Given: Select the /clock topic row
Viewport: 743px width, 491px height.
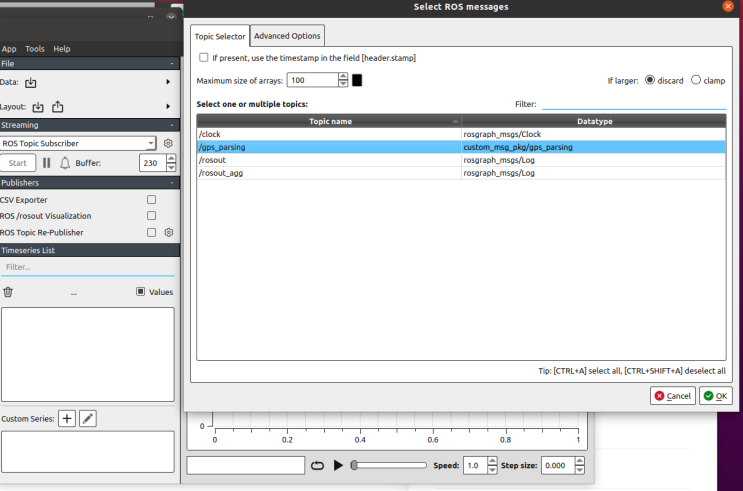Looking at the screenshot, I should click(461, 134).
